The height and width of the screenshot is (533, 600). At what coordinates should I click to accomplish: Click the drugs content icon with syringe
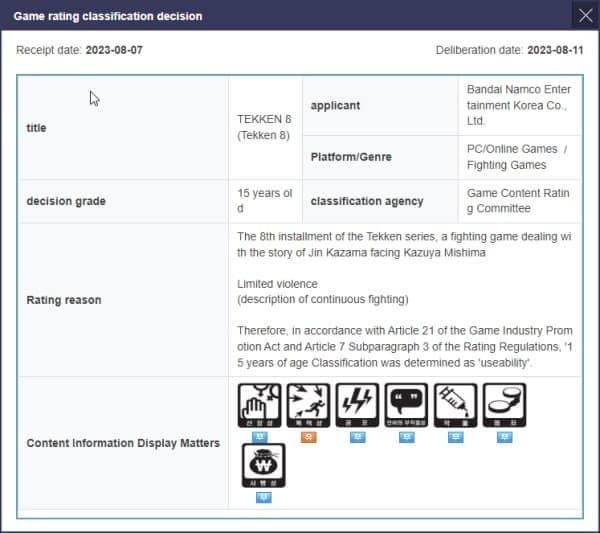[455, 405]
